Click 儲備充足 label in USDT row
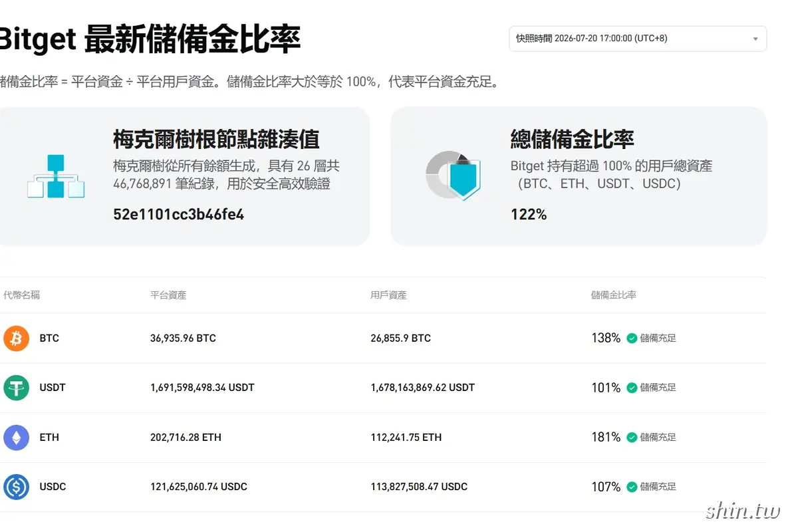The image size is (798, 532). coord(658,388)
